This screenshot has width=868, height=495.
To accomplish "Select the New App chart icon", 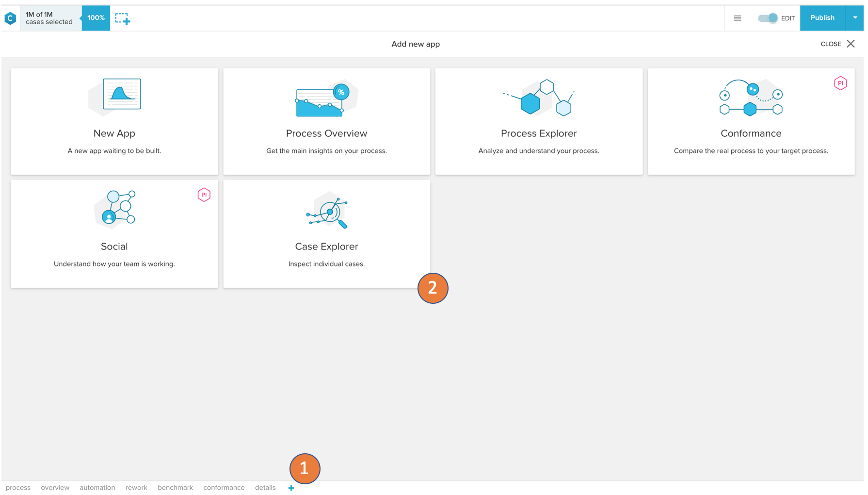I will click(121, 95).
